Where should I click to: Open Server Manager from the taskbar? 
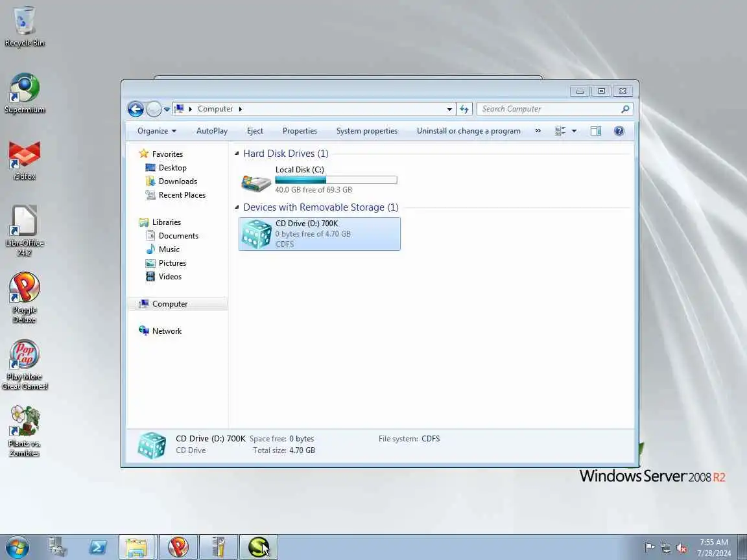coord(58,547)
